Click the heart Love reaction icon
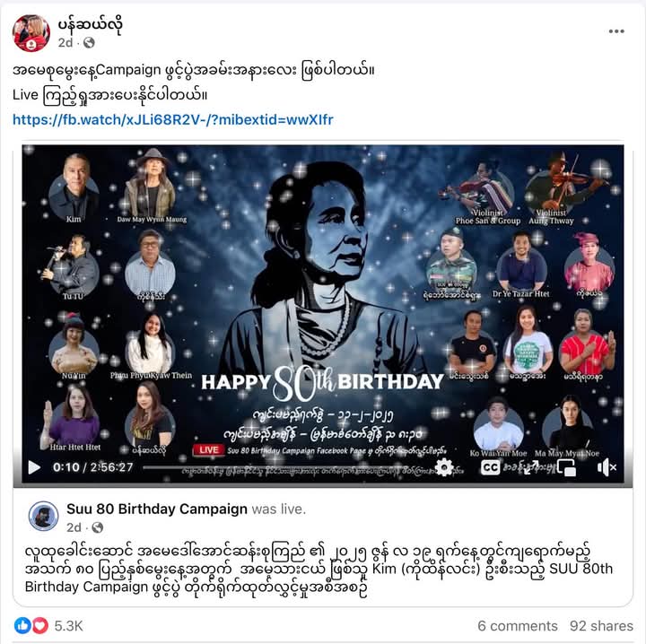Viewport: 646px width, 644px height. [40, 626]
